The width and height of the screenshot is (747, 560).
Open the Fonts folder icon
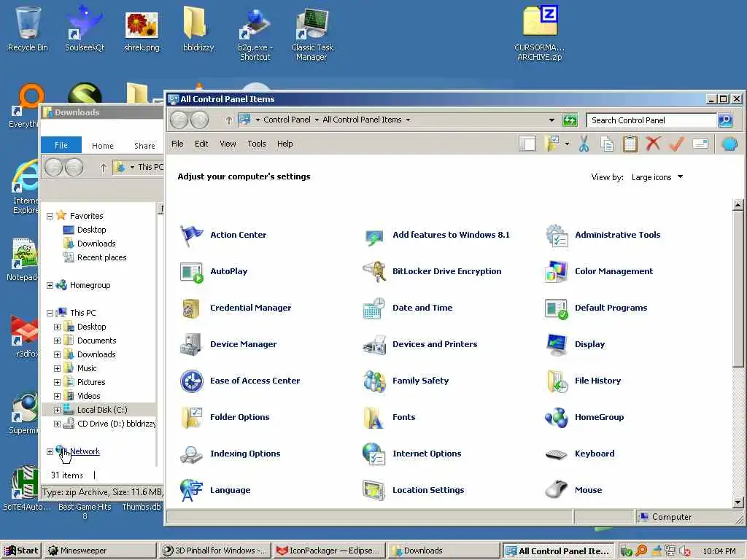click(x=374, y=418)
